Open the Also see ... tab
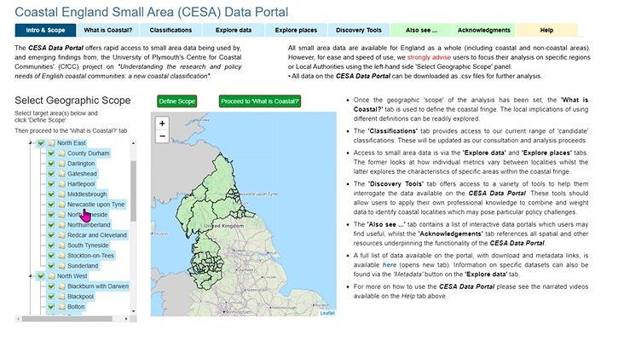Screen dimensions: 624x364 421,30
